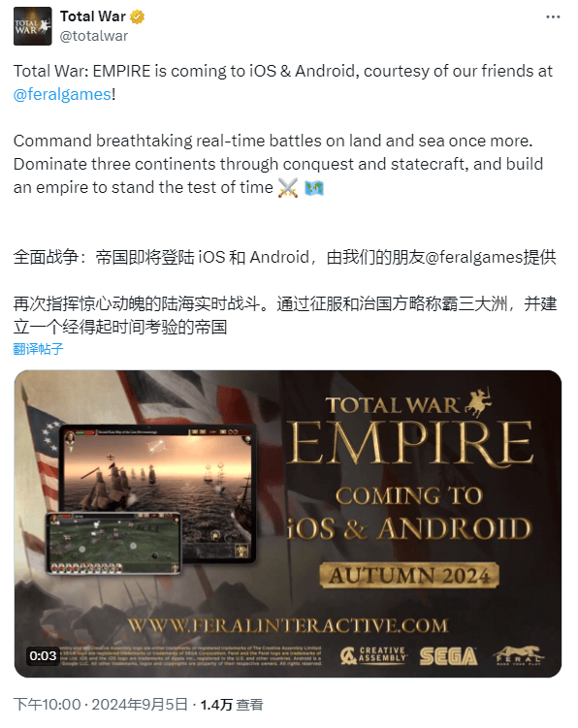Click the Total War horseman emblem
The height and width of the screenshot is (728, 578).
tap(478, 402)
